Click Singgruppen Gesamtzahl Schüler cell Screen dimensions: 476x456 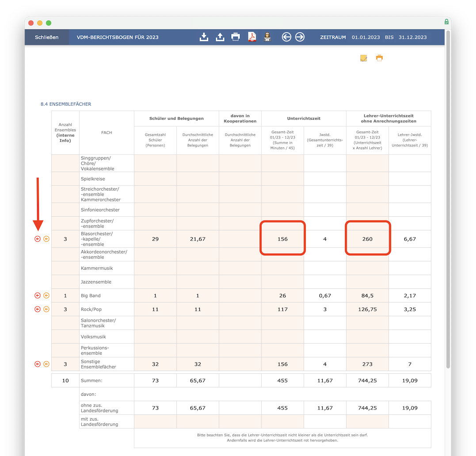155,163
